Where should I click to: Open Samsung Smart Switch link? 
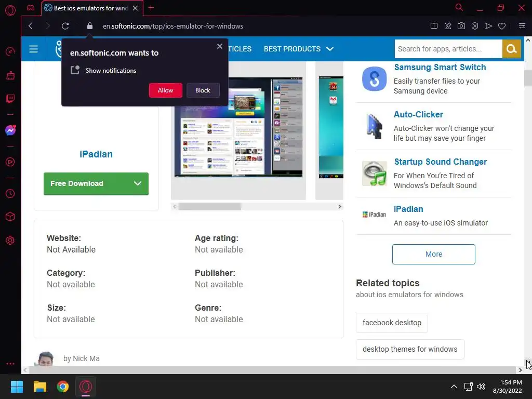click(x=440, y=67)
